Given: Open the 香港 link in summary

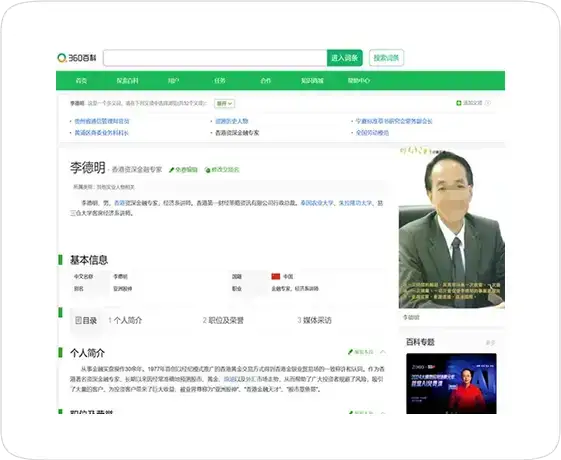Looking at the screenshot, I should 119,203.
